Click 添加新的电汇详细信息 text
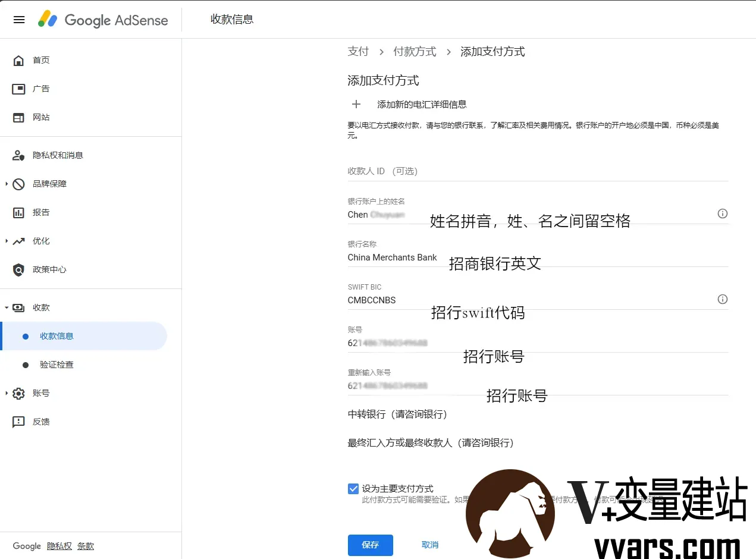 [422, 105]
